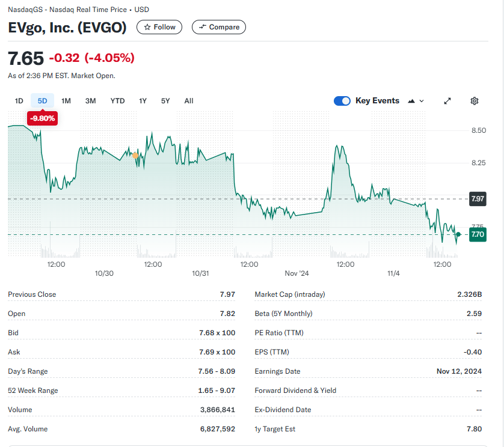Click the 7.97 previous close label

(x=478, y=199)
